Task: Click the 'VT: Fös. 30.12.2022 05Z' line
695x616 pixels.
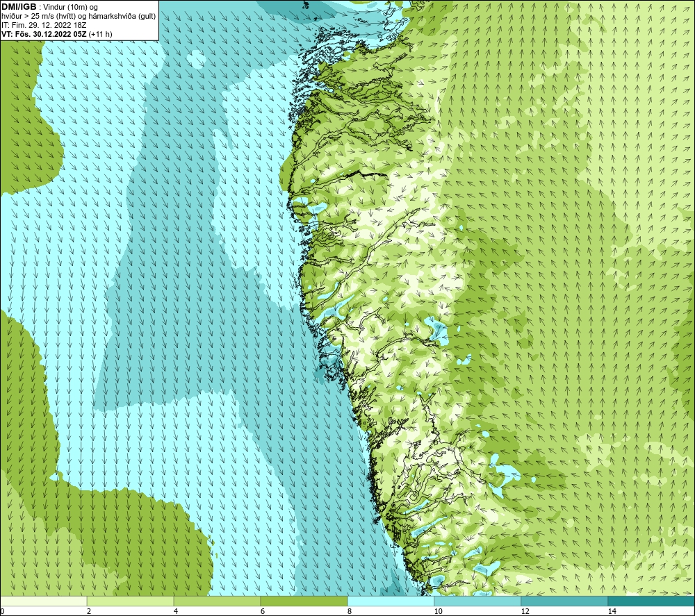Action: click(44, 34)
